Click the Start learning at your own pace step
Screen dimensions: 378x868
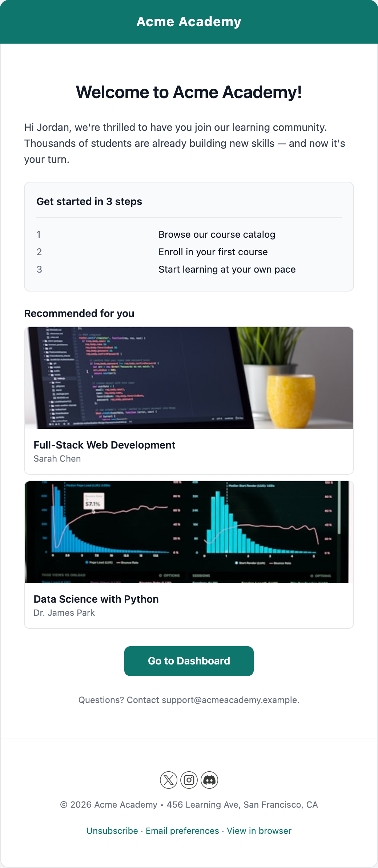point(227,269)
